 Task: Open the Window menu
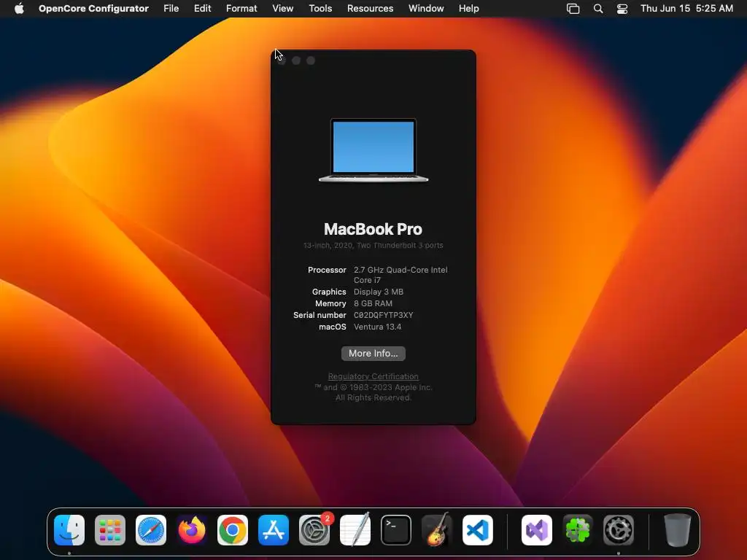pos(426,9)
